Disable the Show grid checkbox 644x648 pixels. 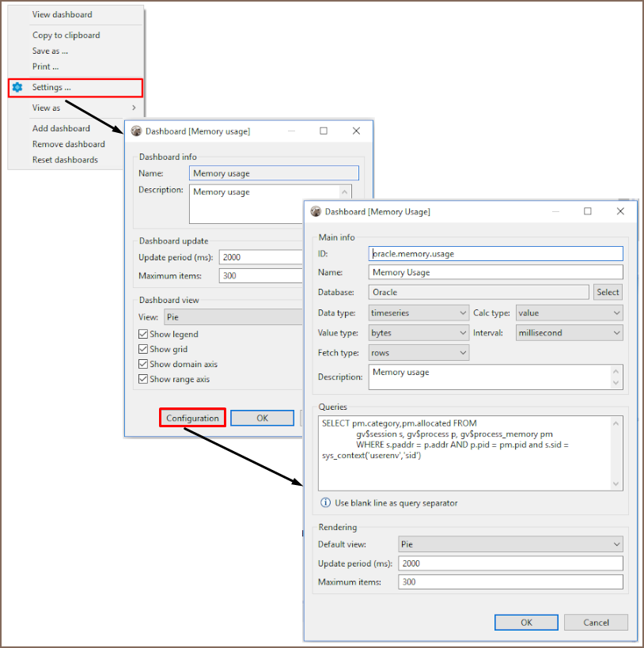tap(143, 350)
